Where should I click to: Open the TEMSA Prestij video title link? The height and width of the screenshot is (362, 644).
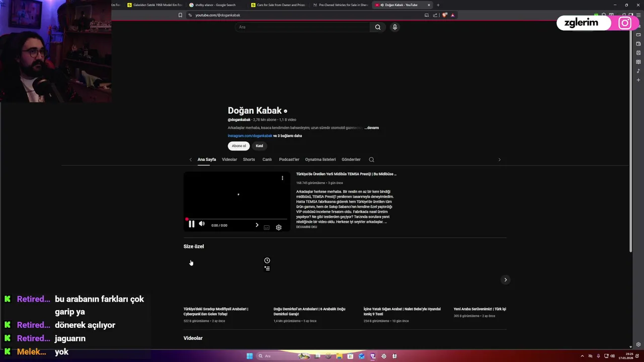point(346,174)
